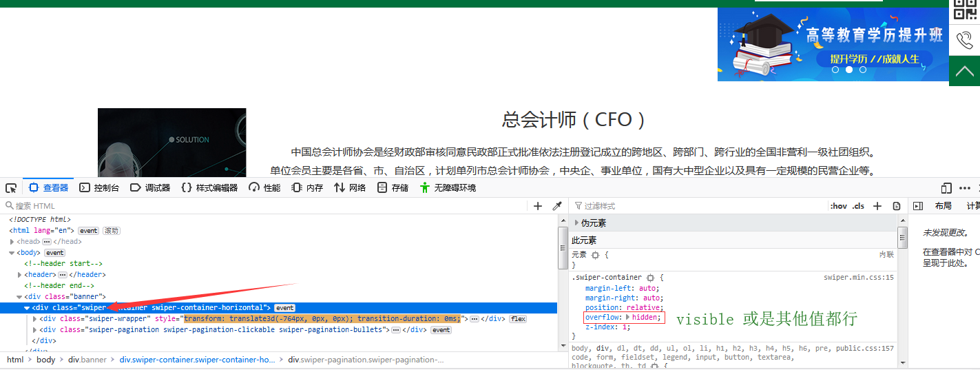Screen dimensions: 980x370
Task: Click the SOLUTION thumbnail image
Action: pos(171,143)
